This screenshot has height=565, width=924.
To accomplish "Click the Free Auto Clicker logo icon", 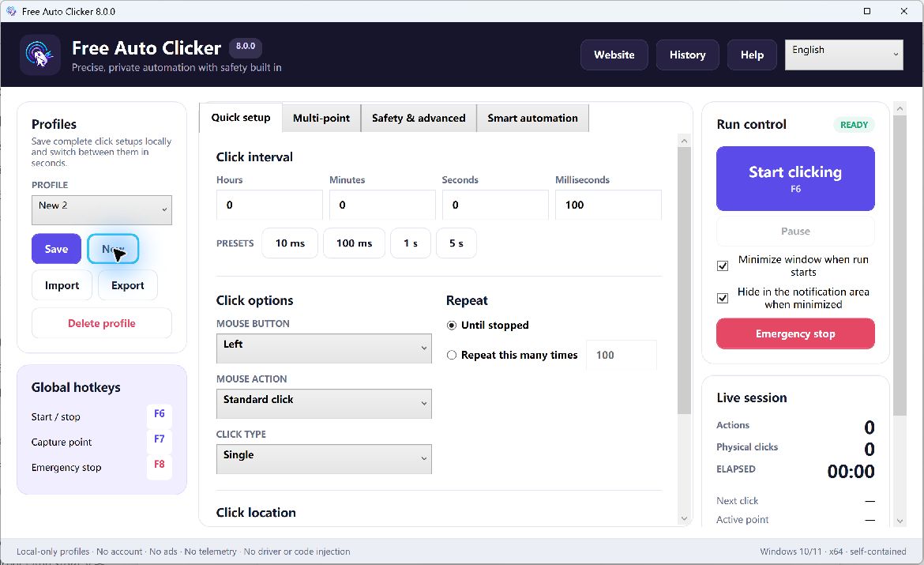I will tap(40, 55).
